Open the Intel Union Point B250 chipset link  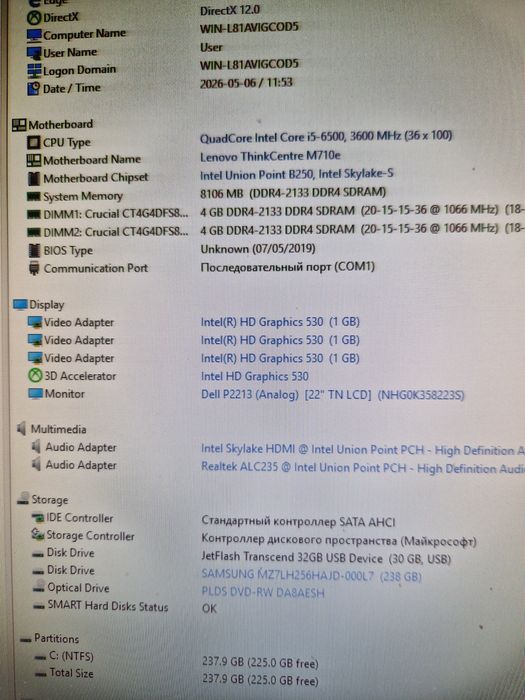click(296, 175)
